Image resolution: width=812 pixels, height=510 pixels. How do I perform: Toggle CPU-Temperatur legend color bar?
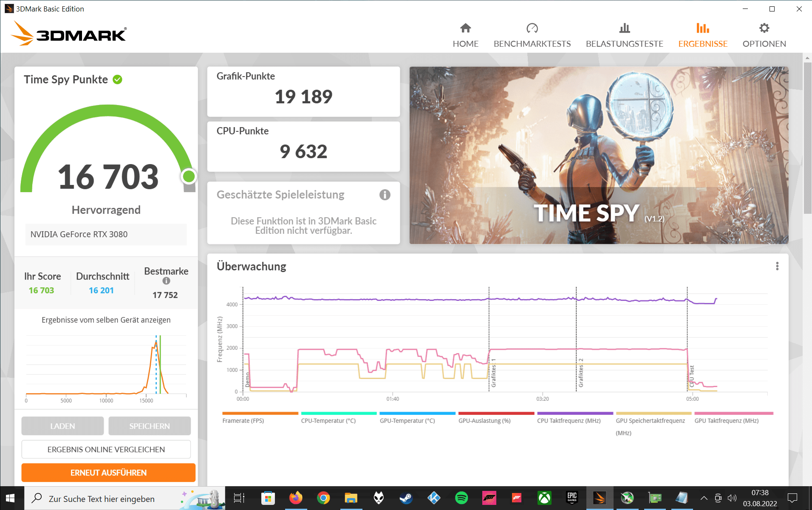click(x=339, y=413)
